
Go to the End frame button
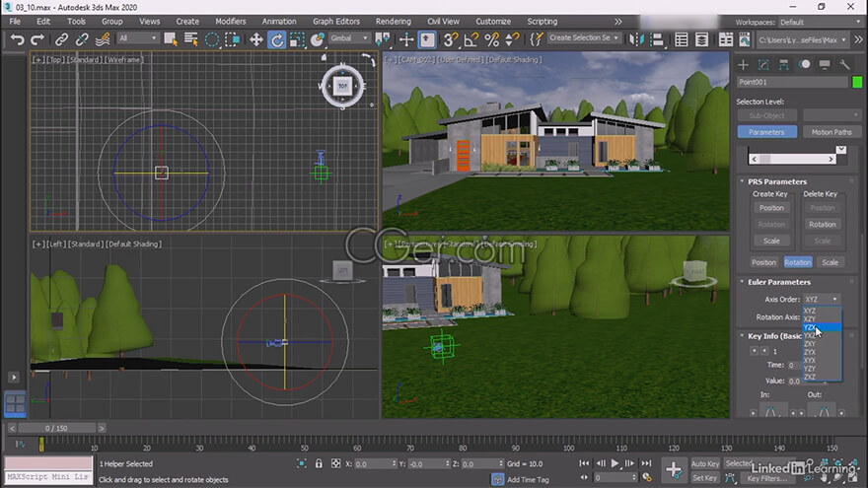[646, 463]
